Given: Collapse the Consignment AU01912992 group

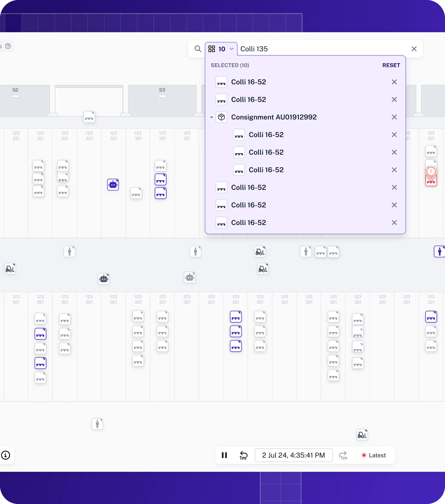Looking at the screenshot, I should pos(212,117).
